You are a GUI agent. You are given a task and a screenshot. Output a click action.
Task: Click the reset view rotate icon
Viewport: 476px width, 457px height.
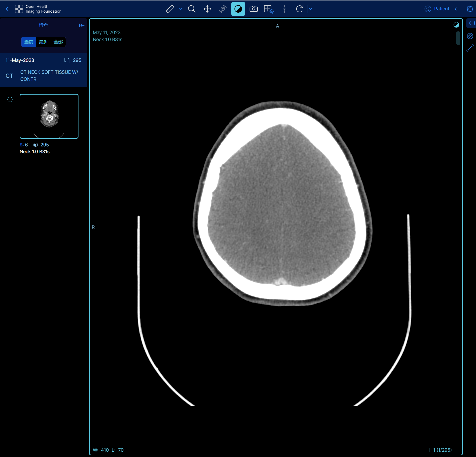(x=300, y=9)
